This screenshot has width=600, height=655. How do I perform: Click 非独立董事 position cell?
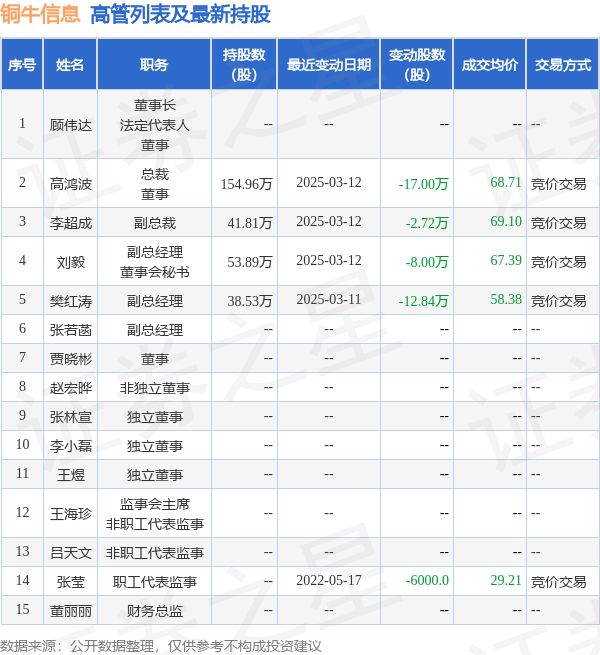[155, 388]
